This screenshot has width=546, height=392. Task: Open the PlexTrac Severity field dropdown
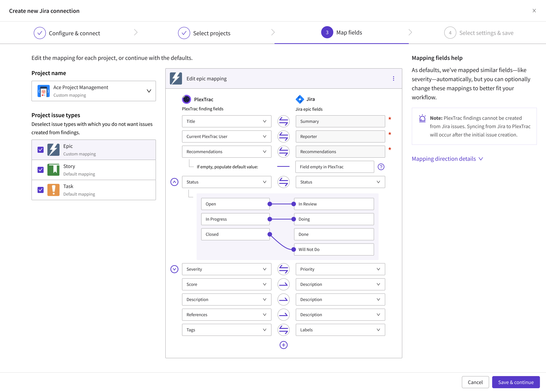(x=227, y=269)
